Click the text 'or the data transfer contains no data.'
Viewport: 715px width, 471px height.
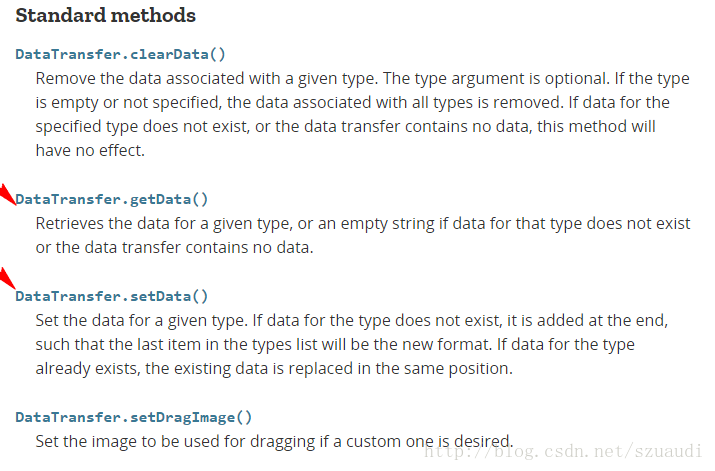click(x=175, y=248)
